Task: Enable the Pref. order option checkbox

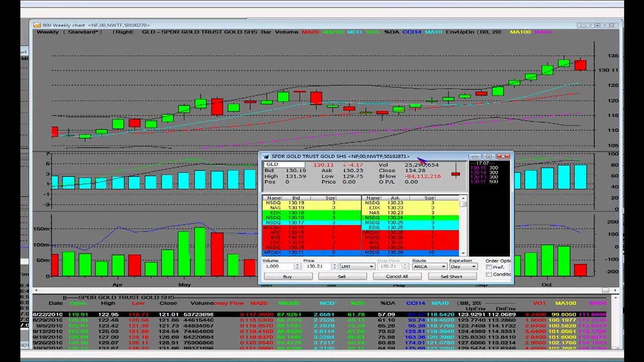Action: [489, 267]
